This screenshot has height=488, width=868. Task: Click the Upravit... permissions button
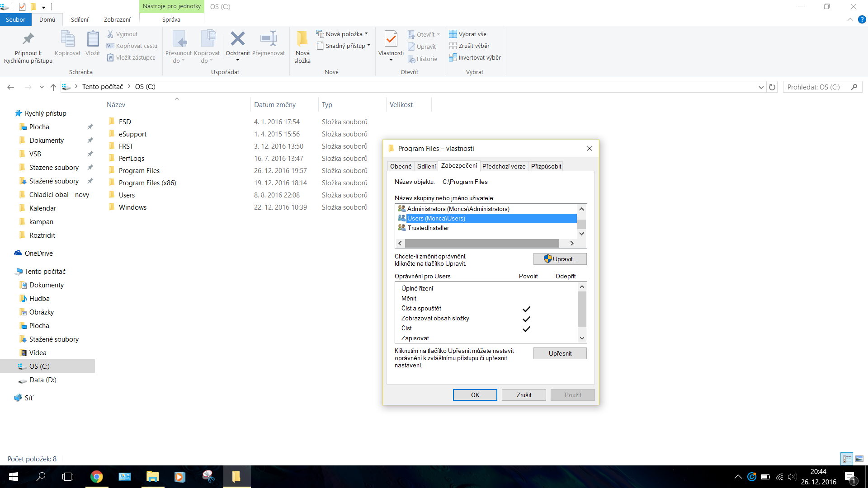click(x=560, y=259)
